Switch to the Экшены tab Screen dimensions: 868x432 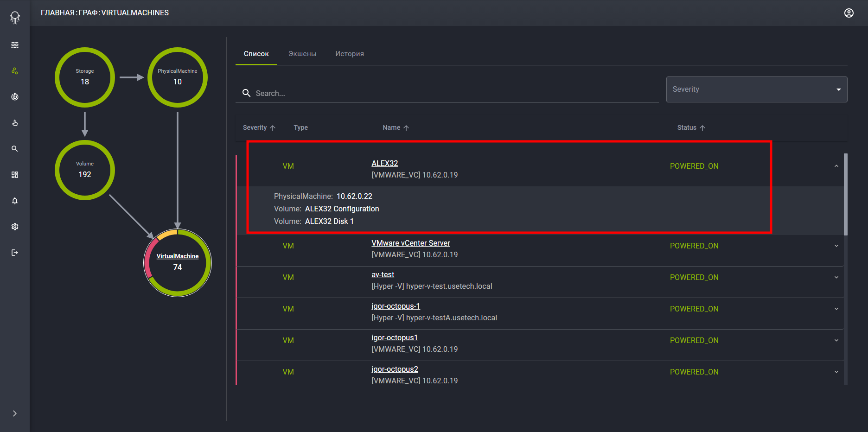(302, 54)
